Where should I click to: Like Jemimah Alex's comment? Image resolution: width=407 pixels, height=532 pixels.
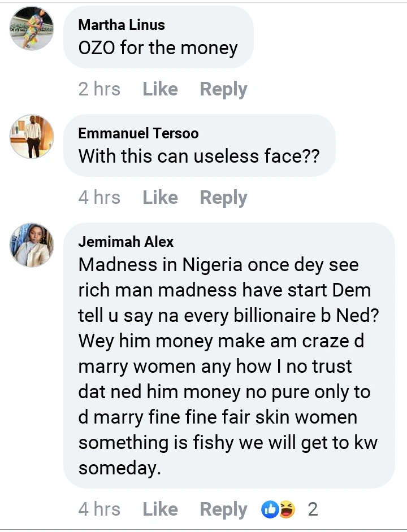click(x=160, y=509)
